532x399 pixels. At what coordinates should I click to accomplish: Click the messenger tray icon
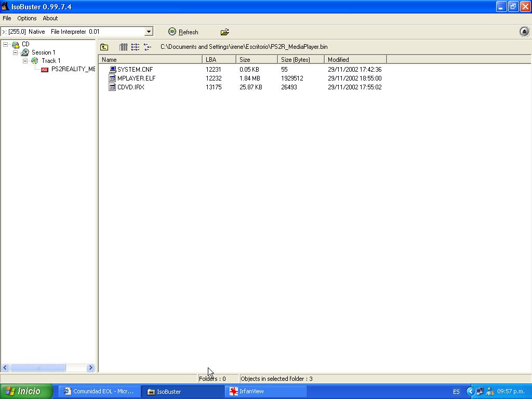point(489,392)
